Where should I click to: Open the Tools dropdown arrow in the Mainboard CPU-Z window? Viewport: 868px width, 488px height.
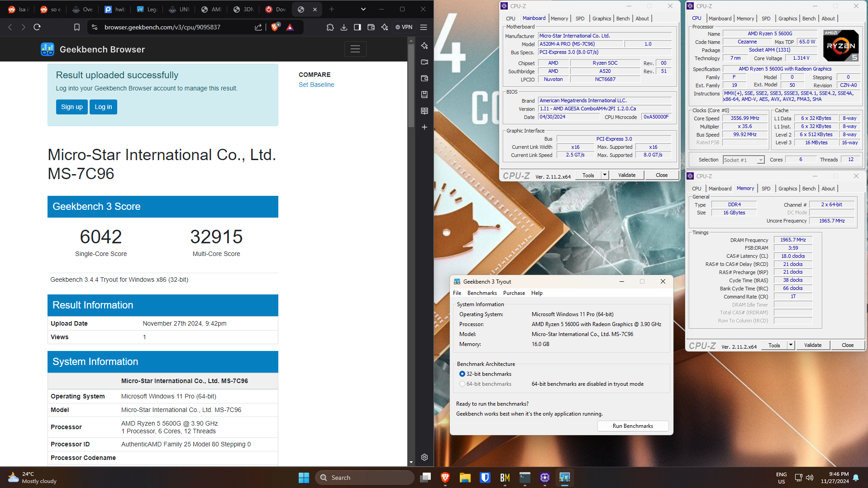[x=605, y=175]
